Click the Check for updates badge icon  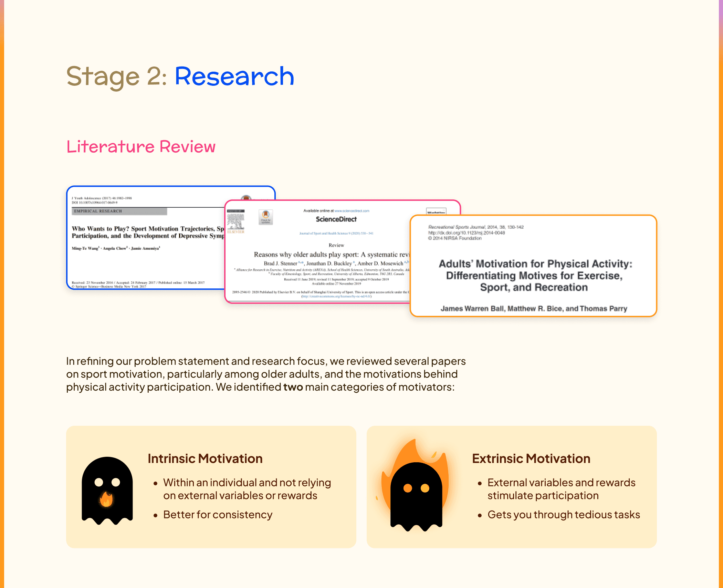266,217
